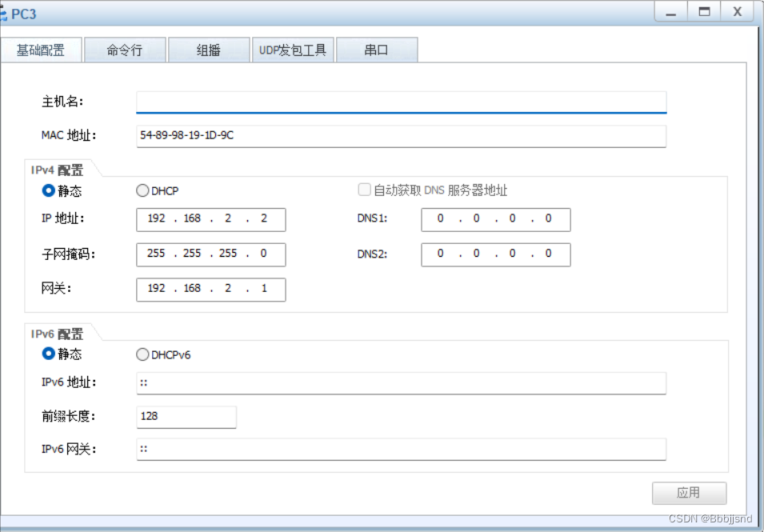The image size is (764, 532).
Task: Click the 前缀长度 field showing 128
Action: click(x=186, y=417)
